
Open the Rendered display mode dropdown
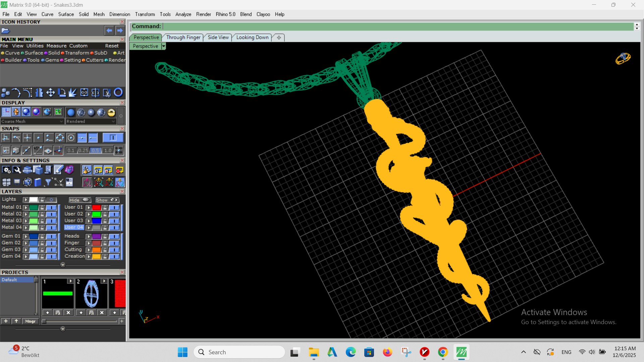[91, 121]
